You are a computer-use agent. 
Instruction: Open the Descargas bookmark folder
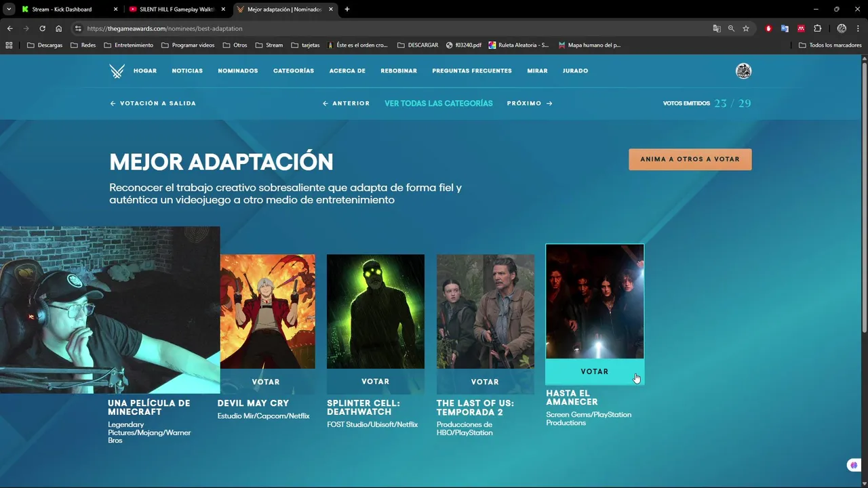(45, 45)
